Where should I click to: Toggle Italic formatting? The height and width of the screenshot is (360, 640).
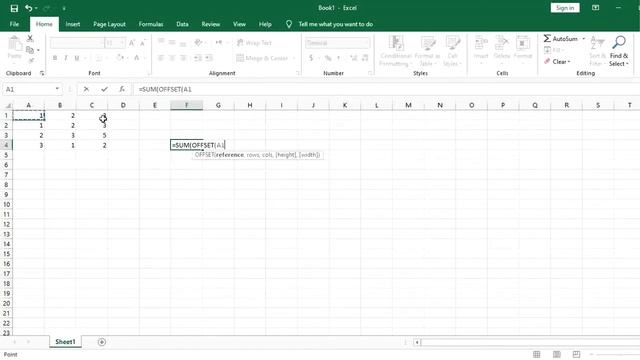coord(66,58)
